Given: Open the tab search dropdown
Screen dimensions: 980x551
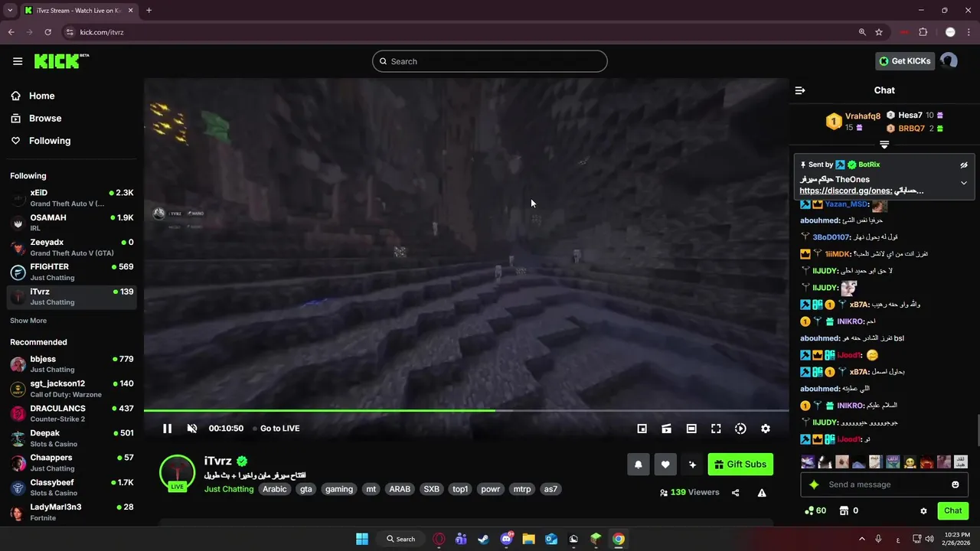Looking at the screenshot, I should tap(9, 11).
